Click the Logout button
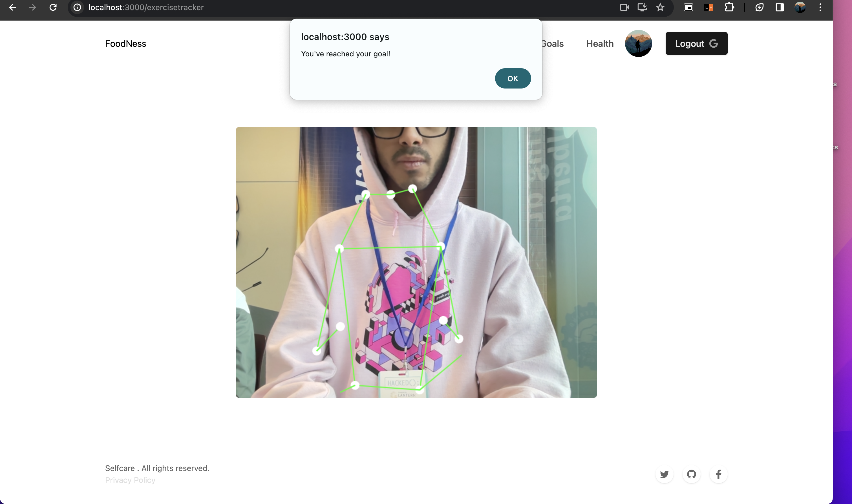 tap(696, 43)
